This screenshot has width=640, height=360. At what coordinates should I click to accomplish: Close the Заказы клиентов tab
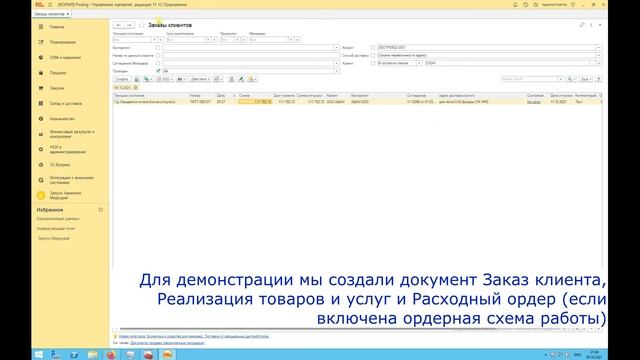tap(68, 14)
